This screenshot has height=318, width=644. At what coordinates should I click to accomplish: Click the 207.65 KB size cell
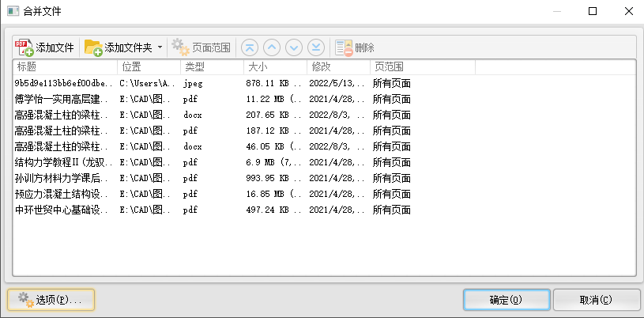[x=274, y=115]
